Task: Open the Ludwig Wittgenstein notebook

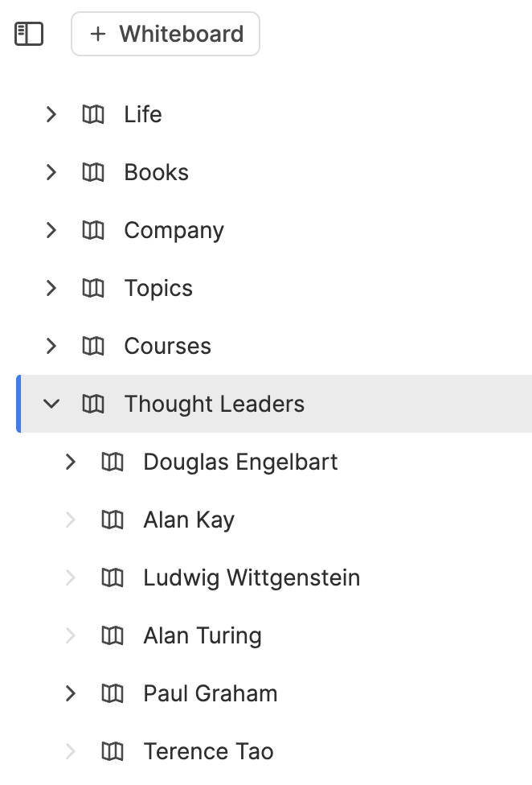Action: click(x=251, y=577)
